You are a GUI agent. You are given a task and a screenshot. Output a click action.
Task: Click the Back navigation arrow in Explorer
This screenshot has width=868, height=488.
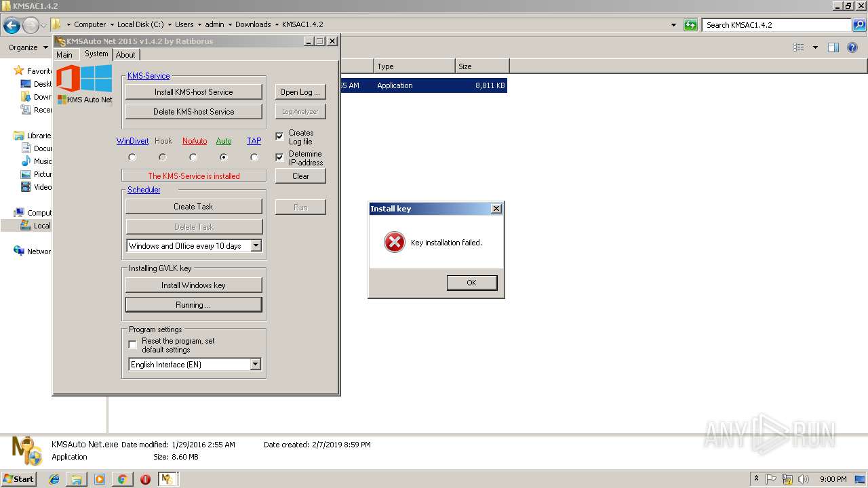click(x=12, y=26)
